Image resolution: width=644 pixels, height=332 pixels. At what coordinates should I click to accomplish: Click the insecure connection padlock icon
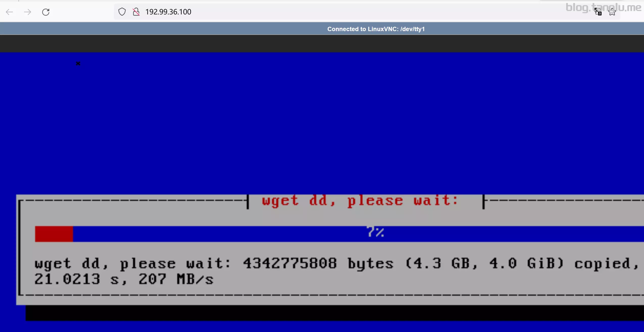pos(136,12)
